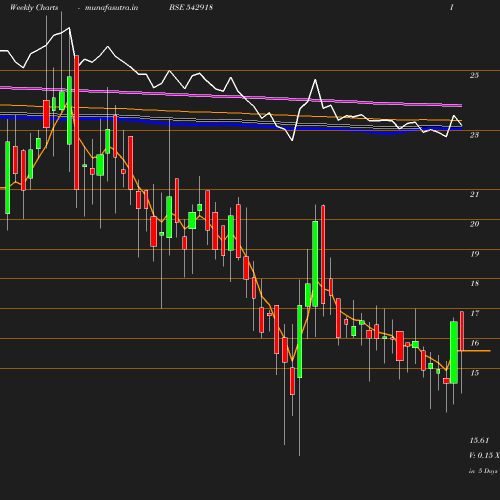This screenshot has width=500, height=500.
Task: Click the price axis label 19
Action: 474,254
